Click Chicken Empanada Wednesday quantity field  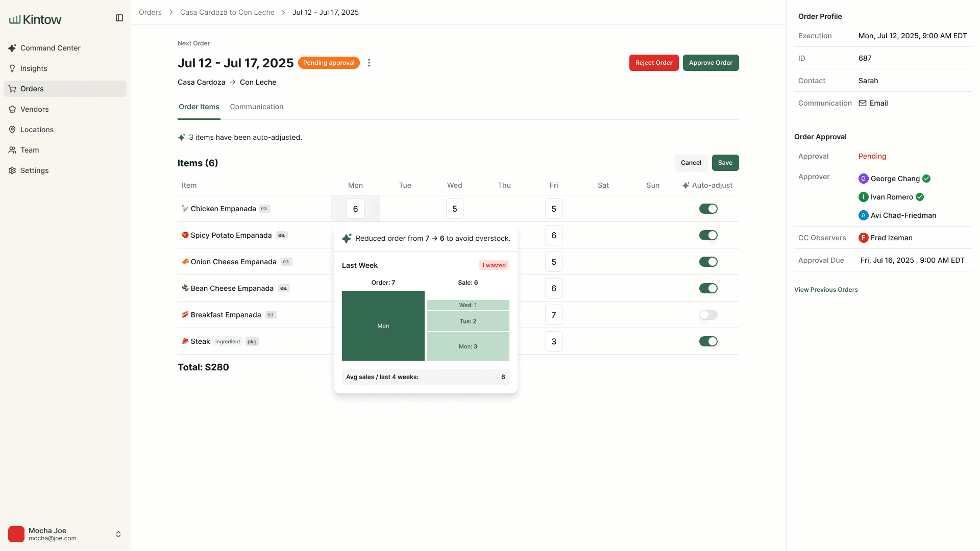click(x=454, y=209)
